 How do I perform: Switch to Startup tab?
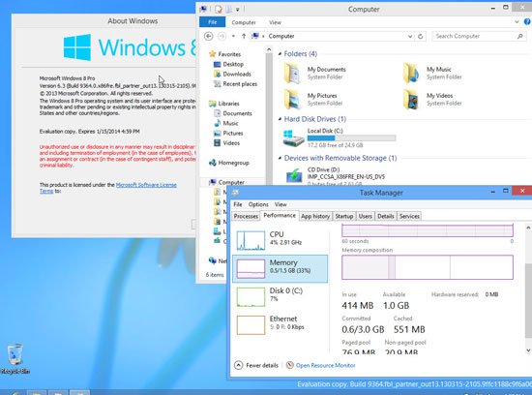tap(344, 216)
